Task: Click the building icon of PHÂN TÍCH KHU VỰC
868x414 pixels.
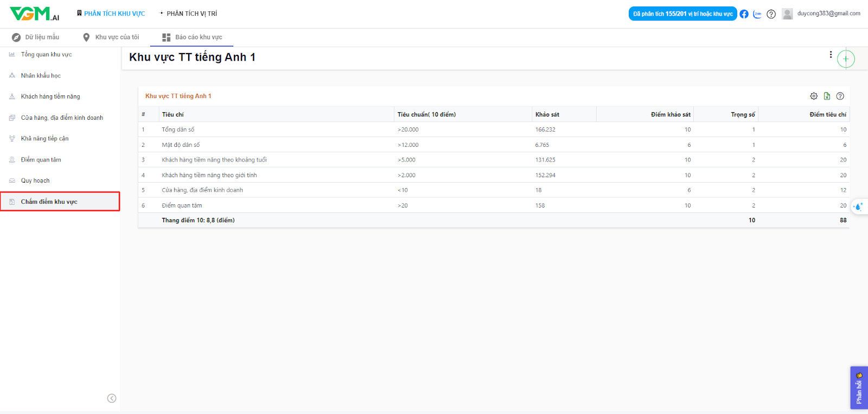Action: 79,13
